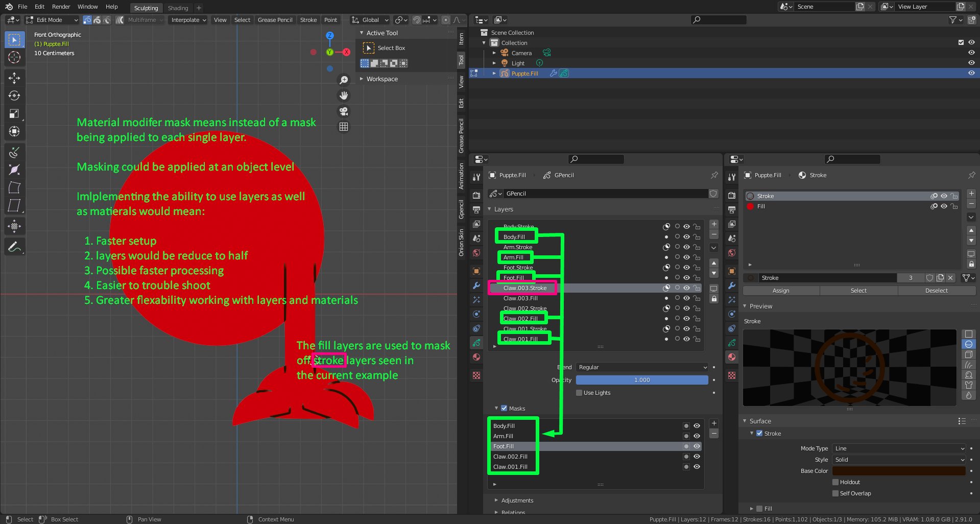Open the Mode Type Line dropdown

click(x=899, y=448)
